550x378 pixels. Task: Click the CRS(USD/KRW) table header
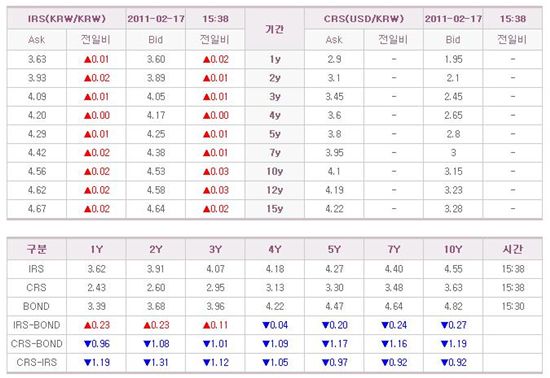(364, 19)
